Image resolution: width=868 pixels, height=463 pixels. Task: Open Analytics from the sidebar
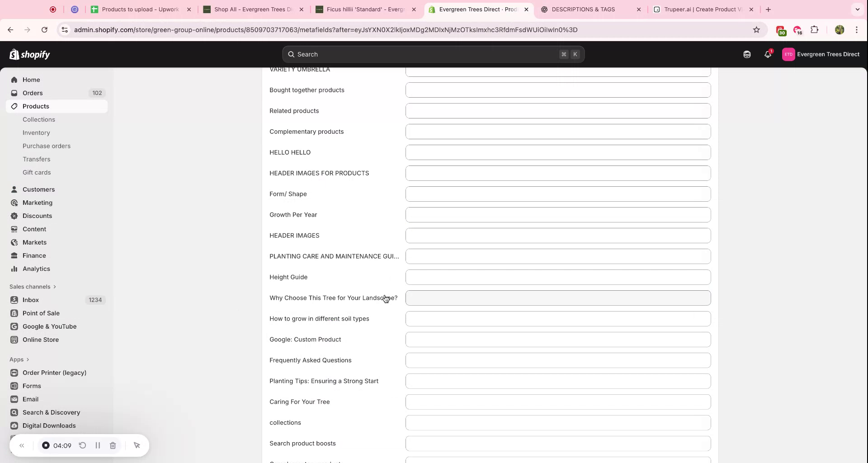pyautogui.click(x=14, y=269)
